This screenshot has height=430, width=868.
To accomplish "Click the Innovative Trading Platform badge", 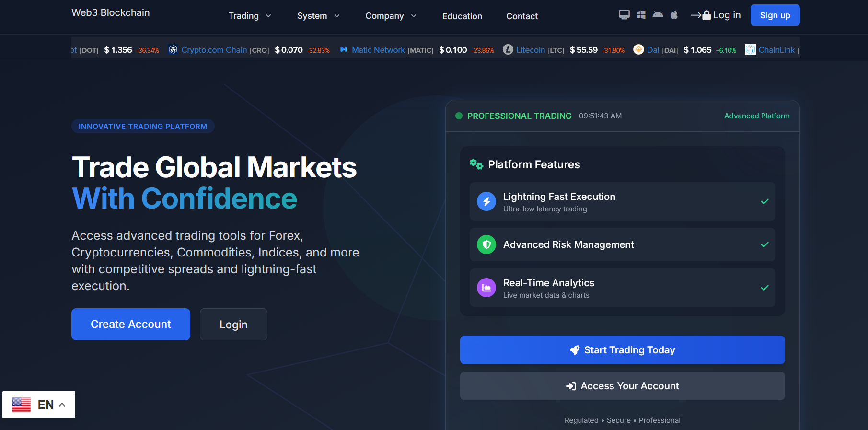I will tap(143, 127).
